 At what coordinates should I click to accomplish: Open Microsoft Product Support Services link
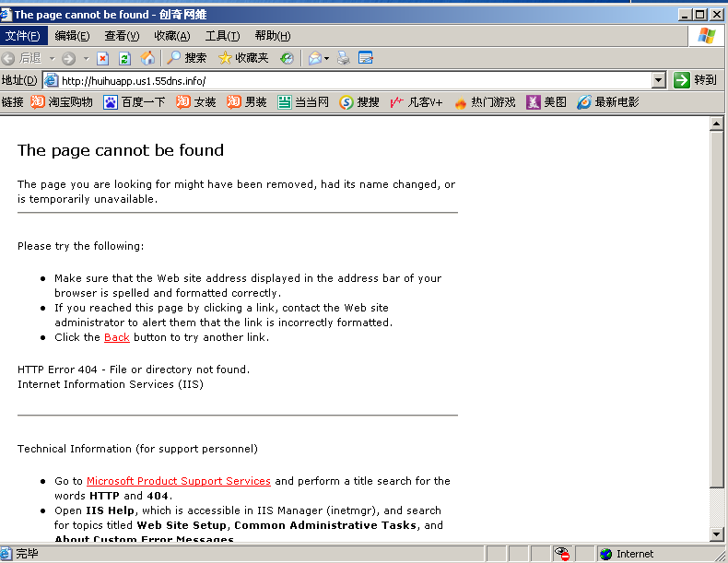[179, 481]
